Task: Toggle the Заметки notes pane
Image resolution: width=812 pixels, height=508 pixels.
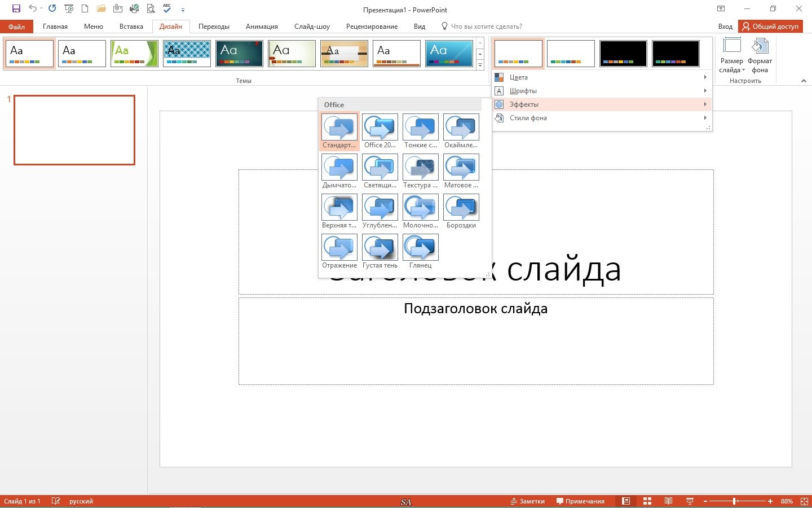Action: pos(528,501)
